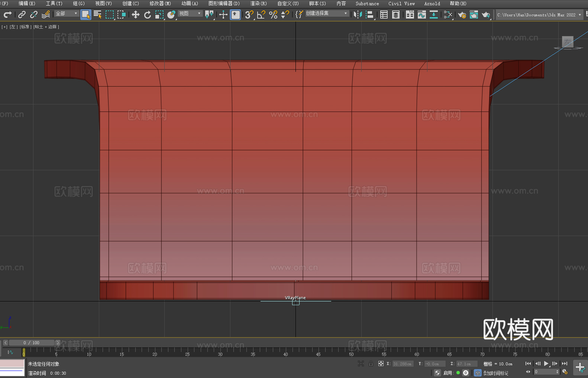Toggle the Spinner Snap button
588x378 pixels.
click(x=285, y=14)
